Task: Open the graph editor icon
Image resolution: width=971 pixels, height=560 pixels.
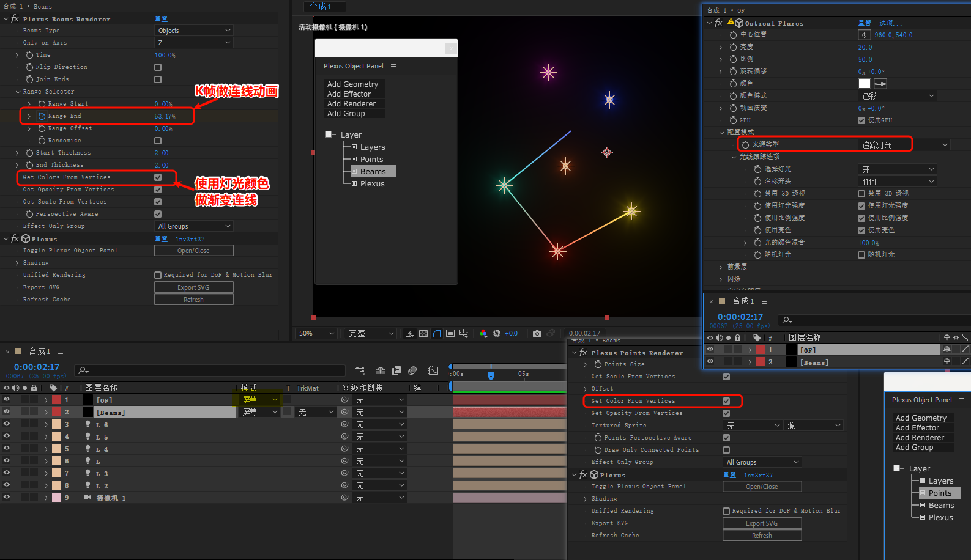Action: (x=433, y=370)
